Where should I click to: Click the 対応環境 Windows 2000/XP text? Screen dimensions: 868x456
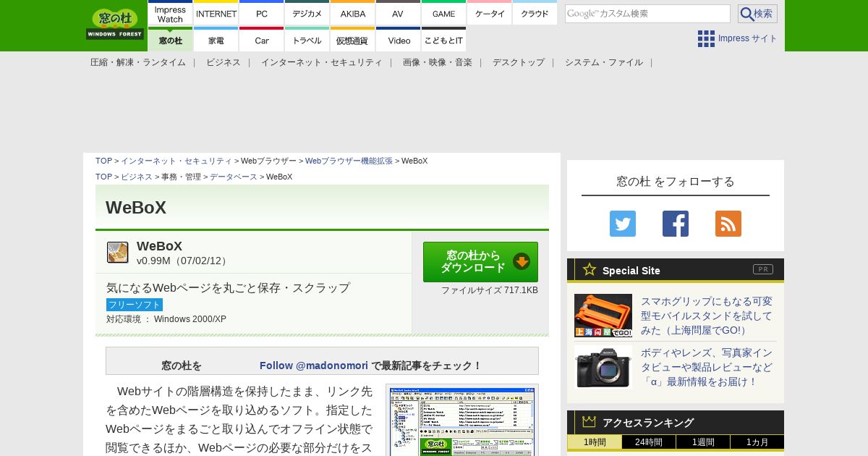[x=166, y=319]
